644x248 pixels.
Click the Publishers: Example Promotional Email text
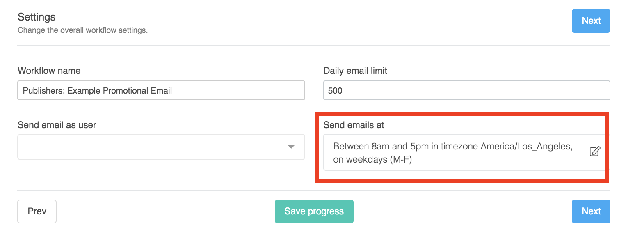click(x=97, y=91)
